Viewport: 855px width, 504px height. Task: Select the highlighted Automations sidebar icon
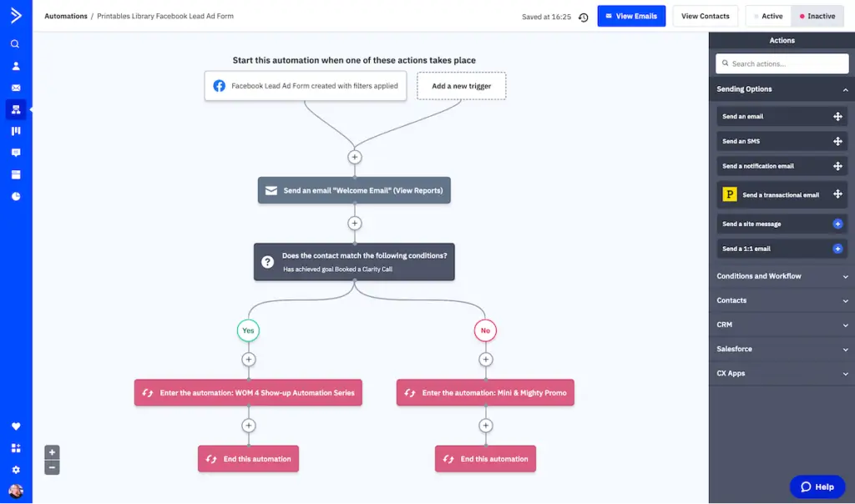tap(16, 109)
